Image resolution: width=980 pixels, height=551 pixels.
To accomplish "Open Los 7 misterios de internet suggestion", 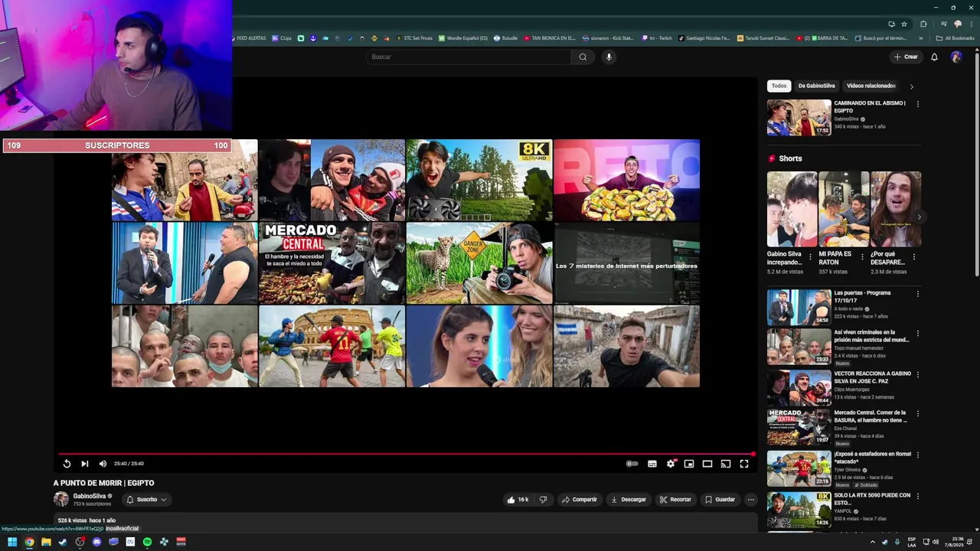I will [626, 263].
